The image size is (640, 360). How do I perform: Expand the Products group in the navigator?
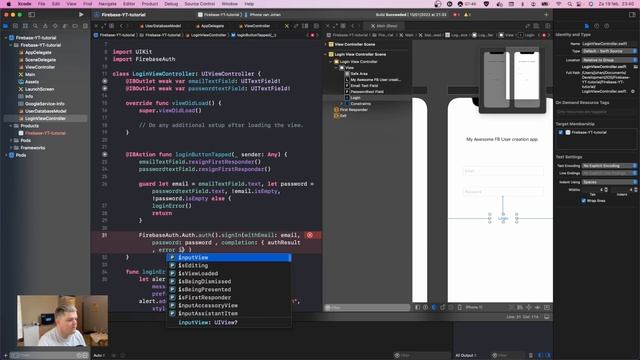[x=11, y=126]
